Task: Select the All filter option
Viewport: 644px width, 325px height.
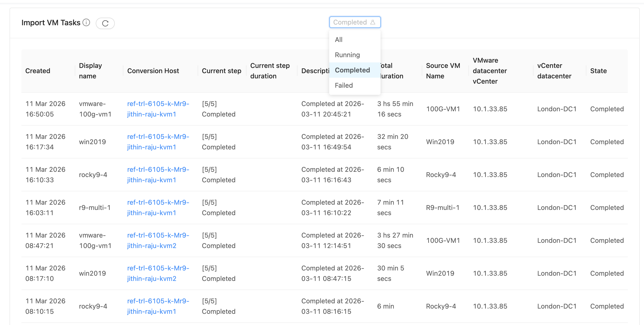Action: click(338, 40)
